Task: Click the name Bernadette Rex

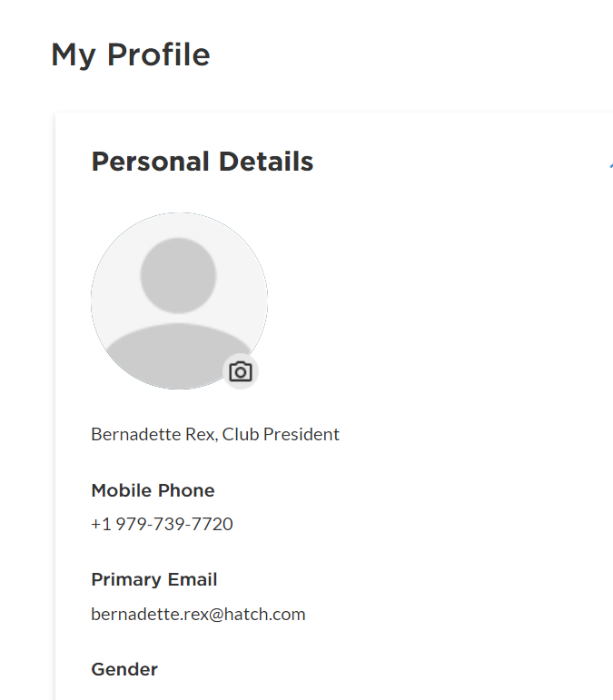Action: coord(154,434)
